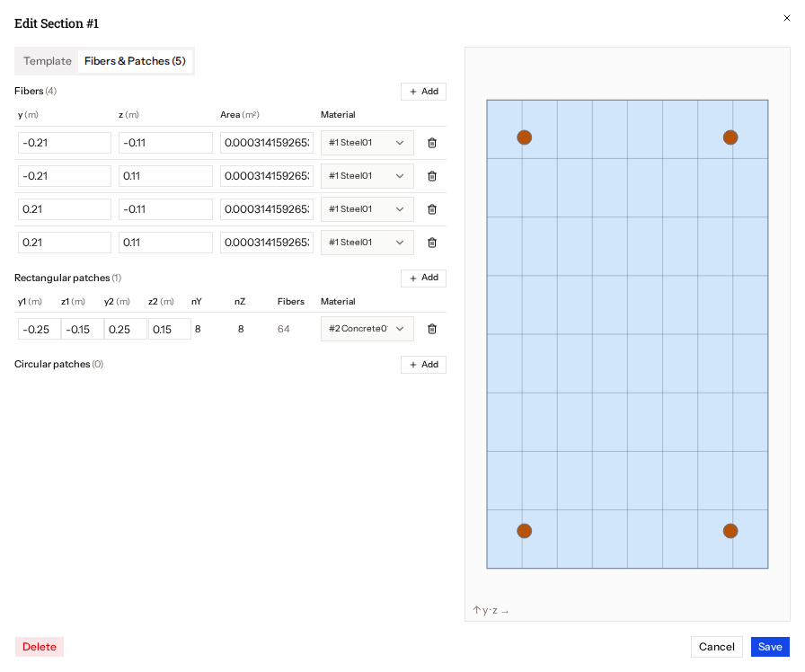
Task: Delete the first fiber row (y -0.21, z -0.11)
Action: (432, 143)
